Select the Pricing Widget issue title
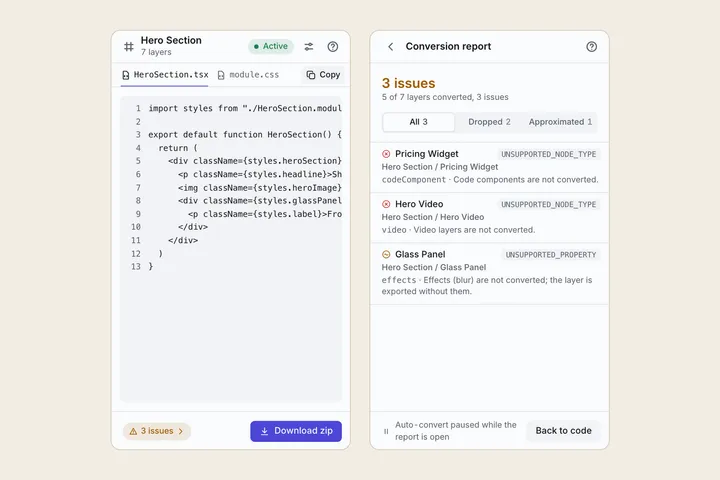Image resolution: width=720 pixels, height=480 pixels. tap(427, 154)
